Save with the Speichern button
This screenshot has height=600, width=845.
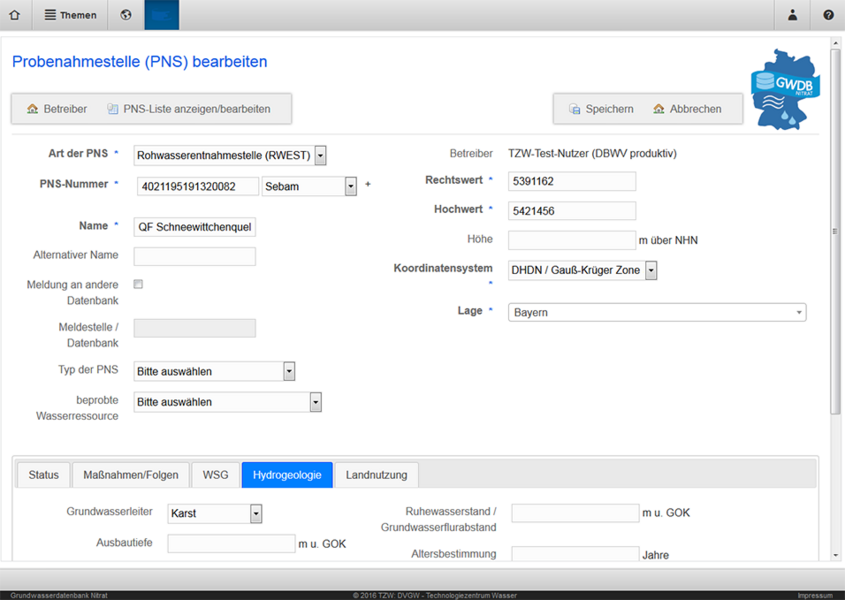click(x=600, y=109)
